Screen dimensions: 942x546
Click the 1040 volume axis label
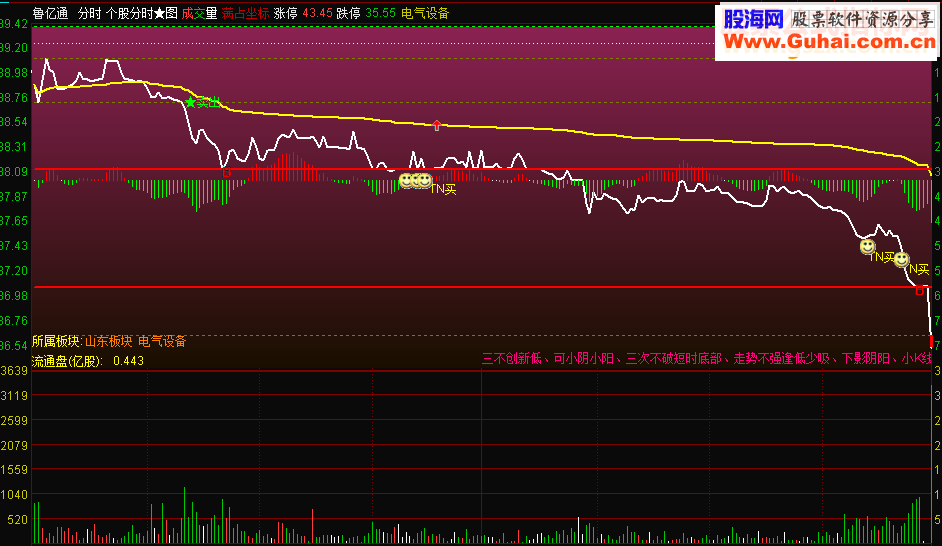[x=14, y=495]
